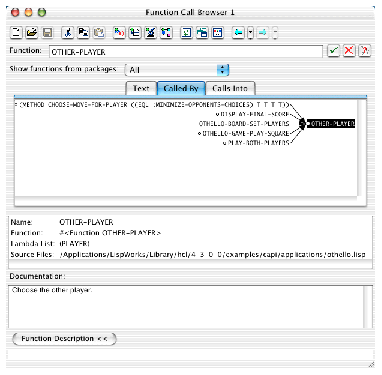Image resolution: width=382 pixels, height=375 pixels.
Task: Click the green-arrow framed square toolbar icon
Action: pyautogui.click(x=186, y=32)
